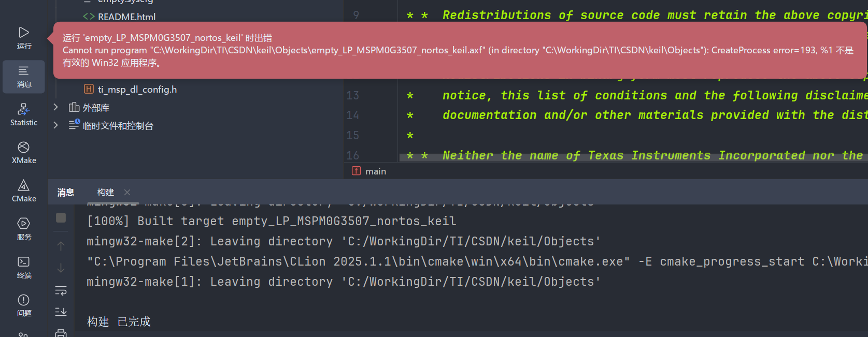
Task: Click the 'mingw32-make[2]: Leaving directory' line
Action: 344,241
